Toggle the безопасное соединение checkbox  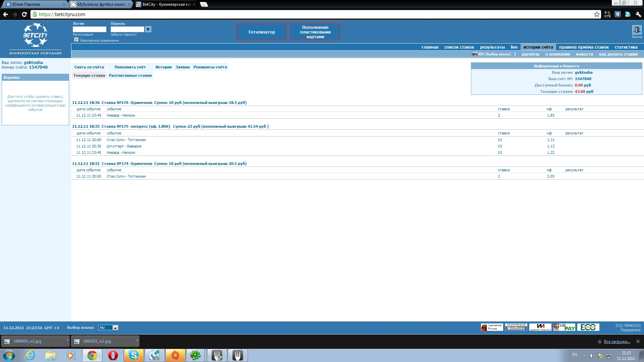pyautogui.click(x=76, y=40)
